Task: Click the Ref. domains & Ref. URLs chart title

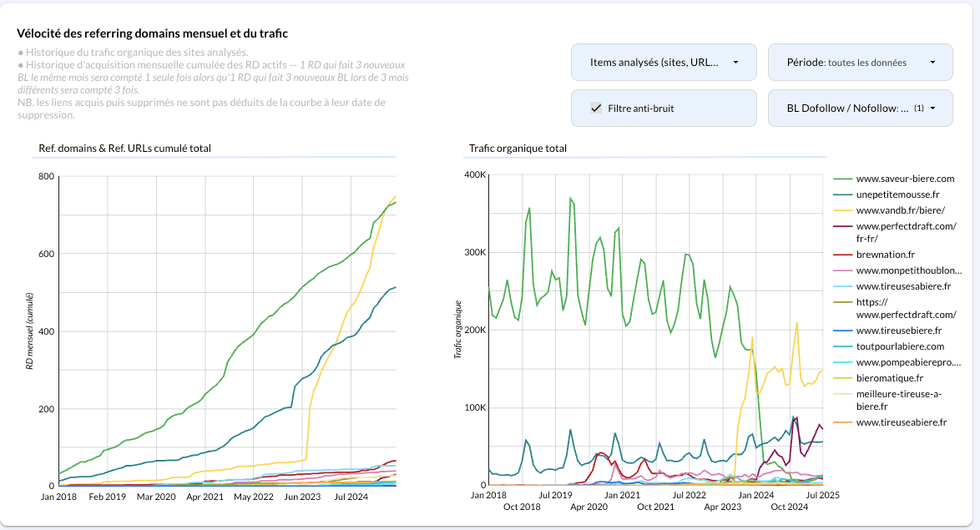Action: 124,149
